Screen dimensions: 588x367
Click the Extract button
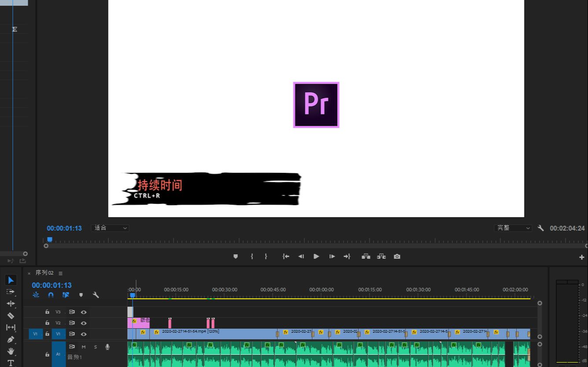[x=381, y=257]
